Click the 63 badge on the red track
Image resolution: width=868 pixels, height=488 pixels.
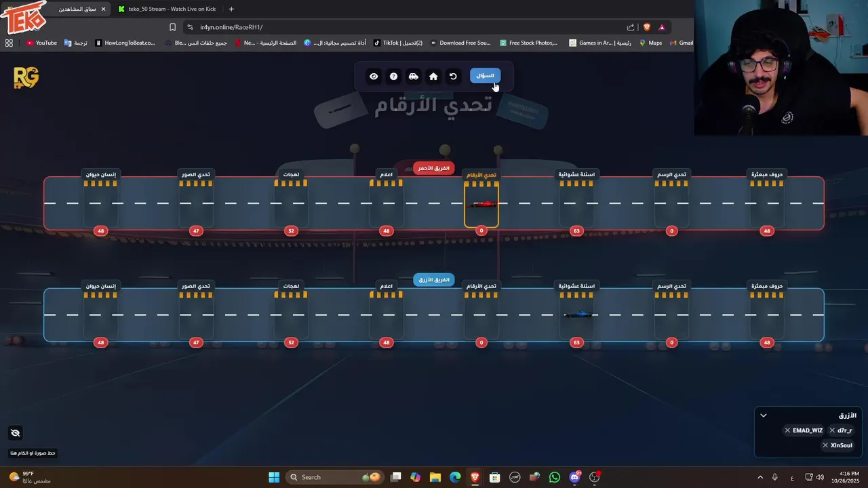coord(576,231)
